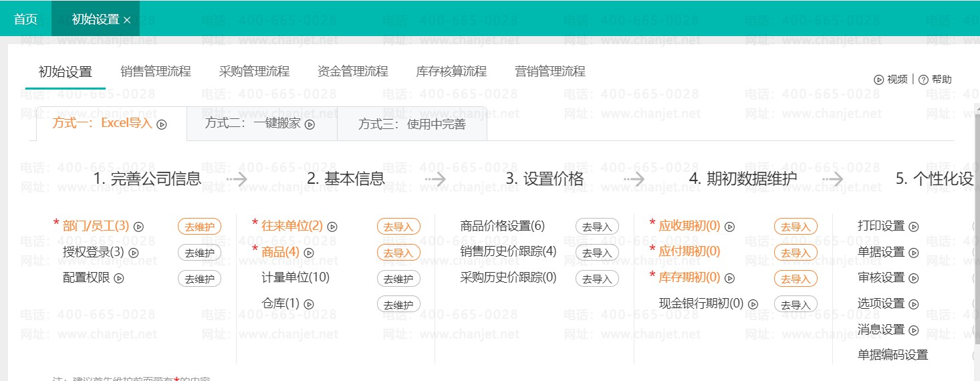Click 去维护 button for 部门/员工
This screenshot has width=980, height=381.
(x=199, y=227)
